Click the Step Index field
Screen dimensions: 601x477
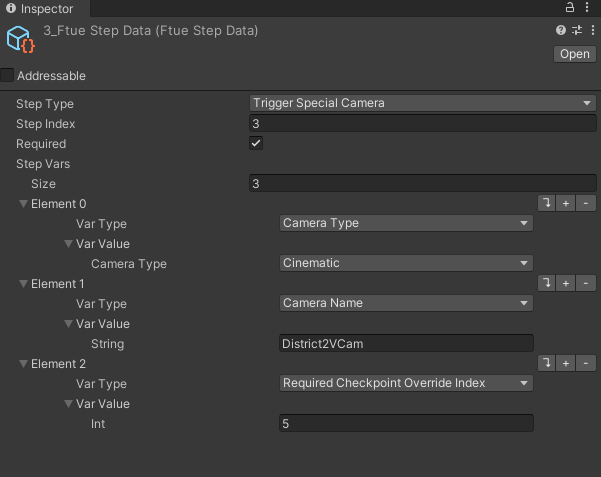point(423,123)
